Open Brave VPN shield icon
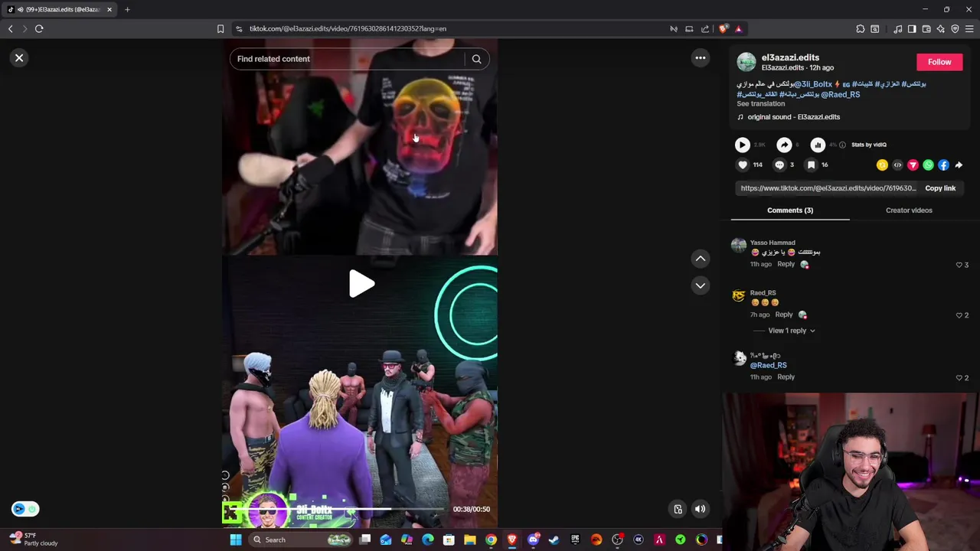Image resolution: width=980 pixels, height=551 pixels. pos(955,29)
